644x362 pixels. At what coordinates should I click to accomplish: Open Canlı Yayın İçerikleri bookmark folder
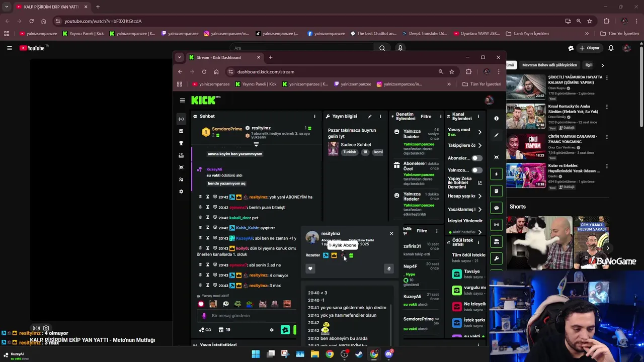point(527,34)
